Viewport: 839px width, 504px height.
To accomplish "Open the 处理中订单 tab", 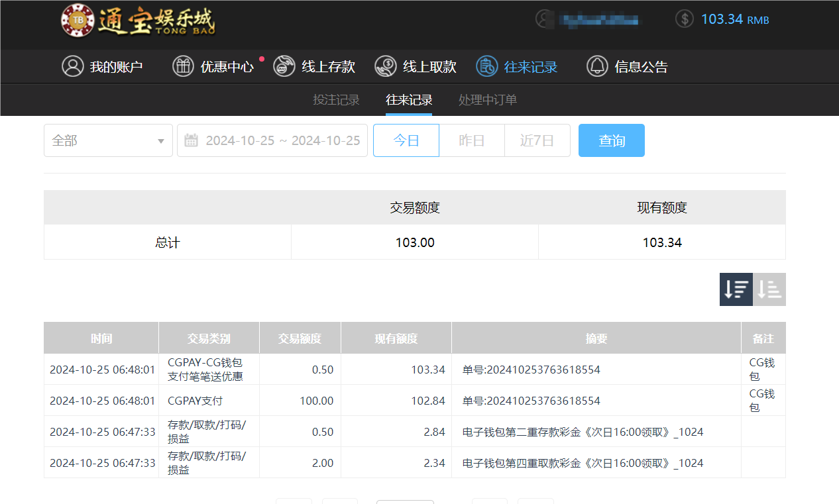I will [487, 100].
